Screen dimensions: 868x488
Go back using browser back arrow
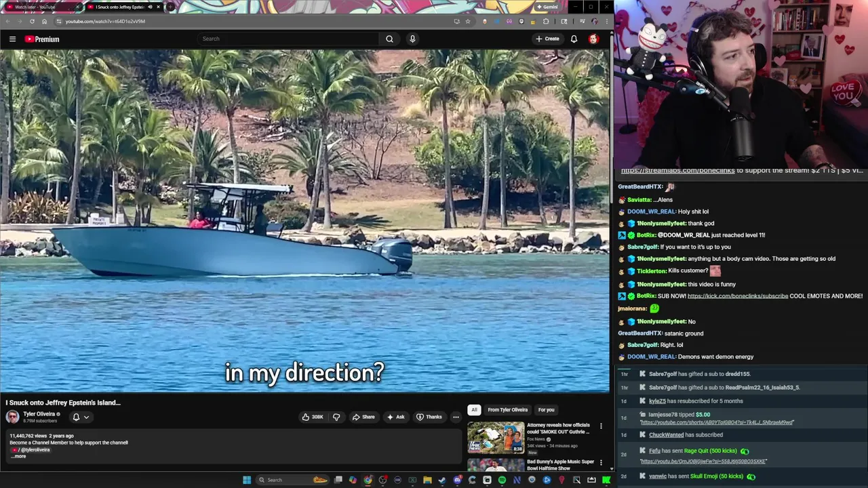click(7, 21)
